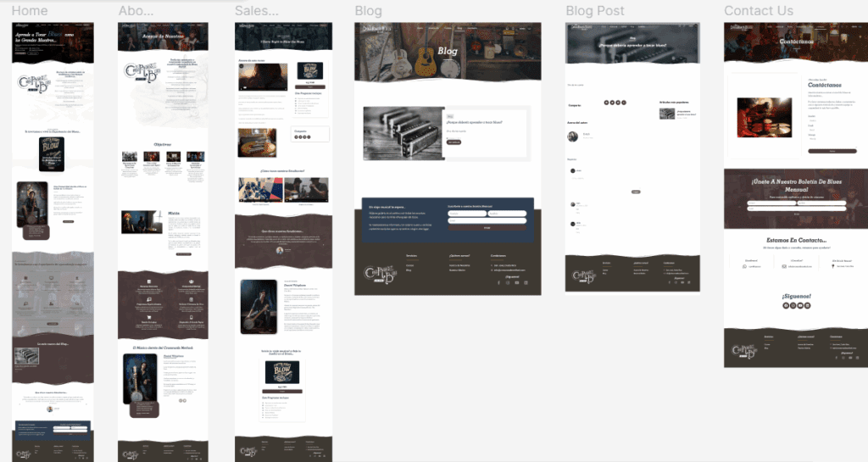The height and width of the screenshot is (462, 868).
Task: Click the Crossroads logo in About frame
Action: click(x=142, y=73)
